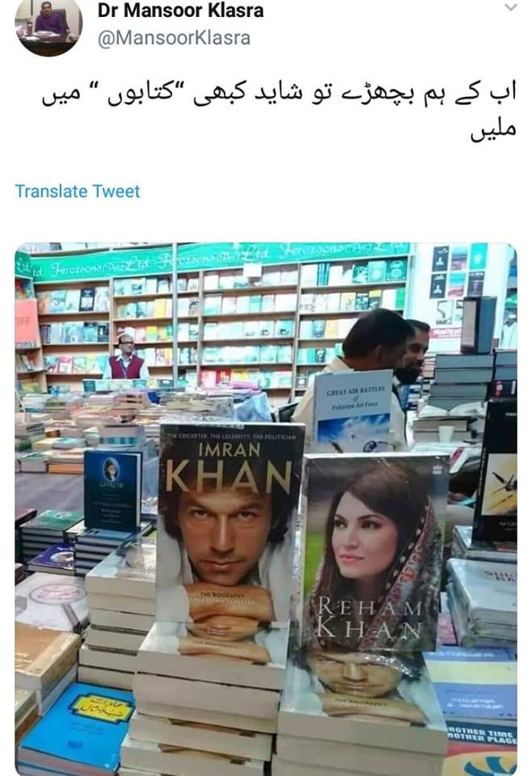Tap the Another Time Another Place book
Image resolution: width=532 pixels, height=776 pixels.
click(x=481, y=747)
